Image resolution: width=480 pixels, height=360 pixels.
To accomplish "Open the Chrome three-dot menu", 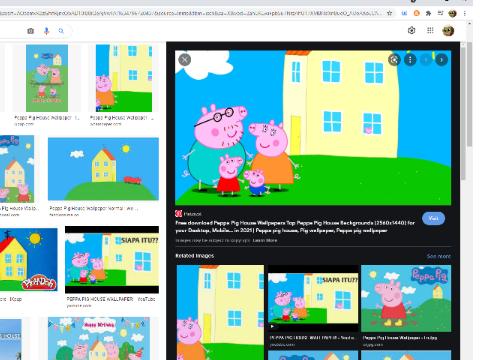I will tap(465, 13).
